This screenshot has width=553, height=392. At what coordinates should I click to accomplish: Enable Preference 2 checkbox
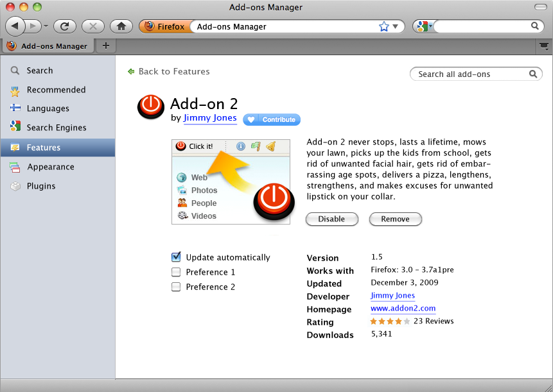(x=176, y=287)
